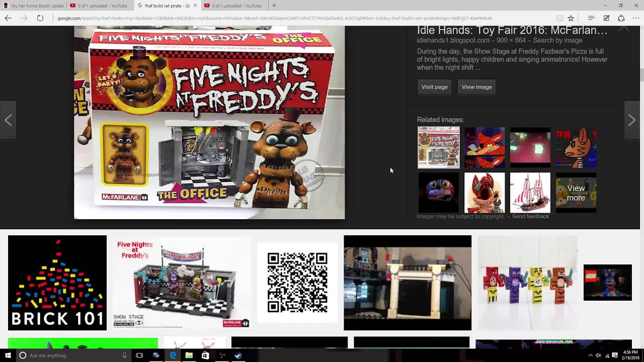Image resolution: width=644 pixels, height=362 pixels.
Task: Open the Windows Start menu
Action: (x=7, y=355)
